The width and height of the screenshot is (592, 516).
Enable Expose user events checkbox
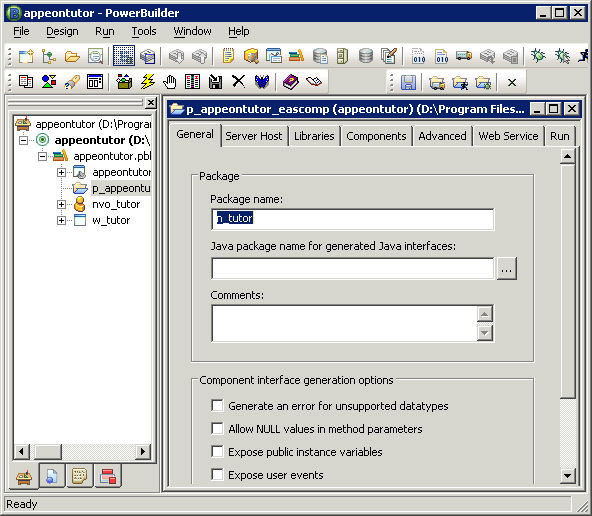click(217, 474)
